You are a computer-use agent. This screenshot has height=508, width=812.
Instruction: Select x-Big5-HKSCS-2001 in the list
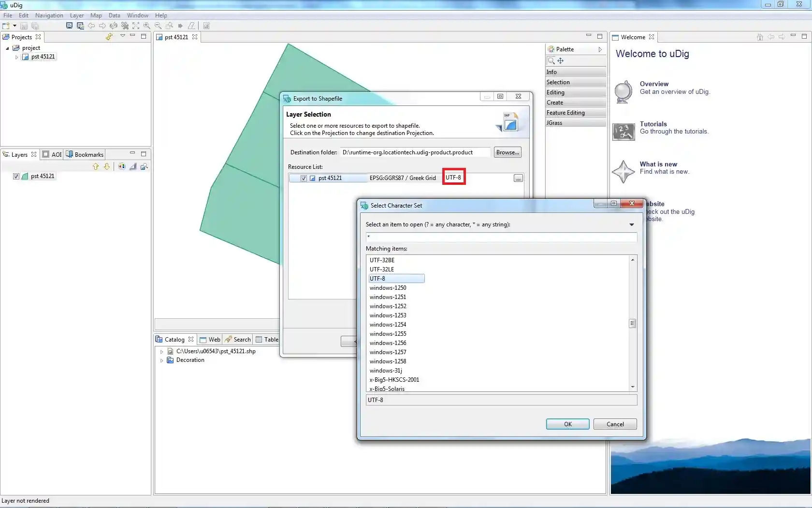tap(394, 380)
